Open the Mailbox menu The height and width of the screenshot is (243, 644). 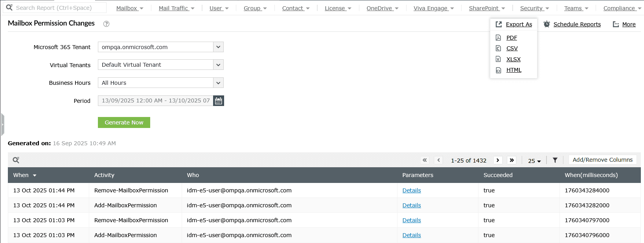coord(130,8)
